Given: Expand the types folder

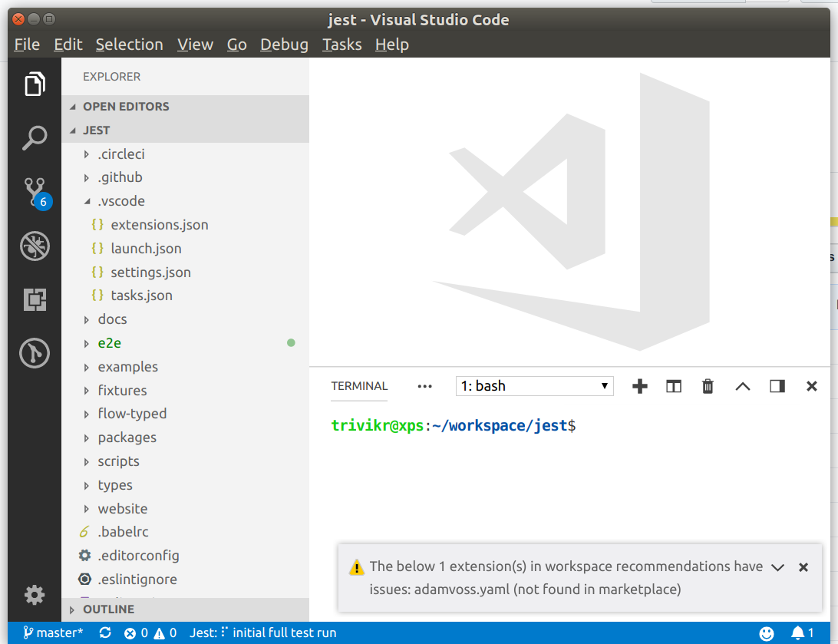Looking at the screenshot, I should (185, 485).
